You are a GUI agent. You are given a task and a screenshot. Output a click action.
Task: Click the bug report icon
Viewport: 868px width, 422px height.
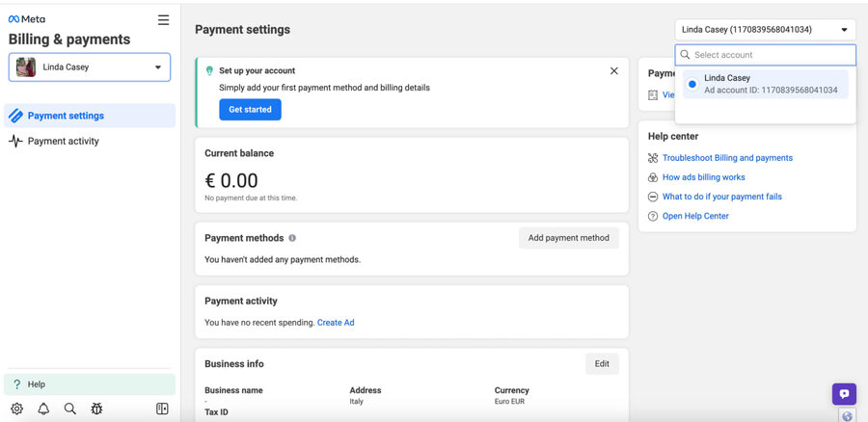[x=96, y=409]
